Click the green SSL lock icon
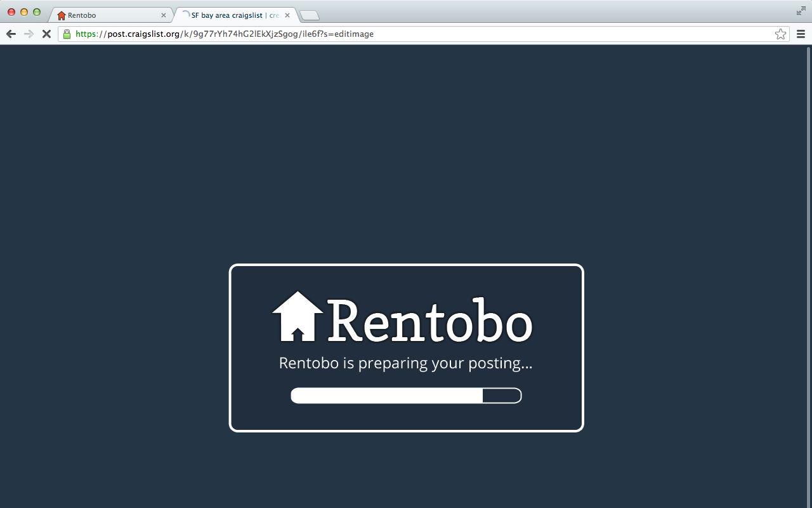 pos(67,34)
